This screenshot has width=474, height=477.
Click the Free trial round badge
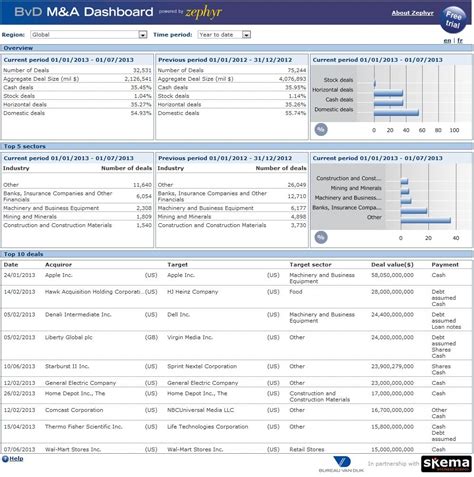pos(453,19)
